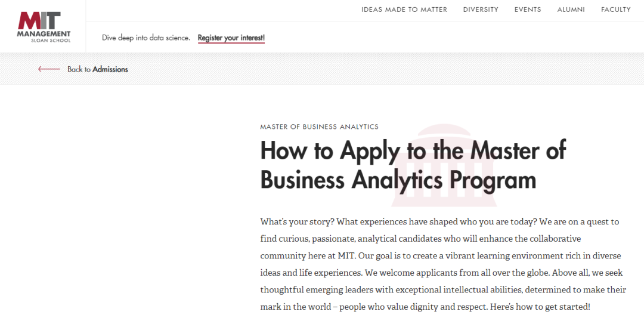Click the paragraph starting What's your story
The image size is (644, 321).
point(443,264)
